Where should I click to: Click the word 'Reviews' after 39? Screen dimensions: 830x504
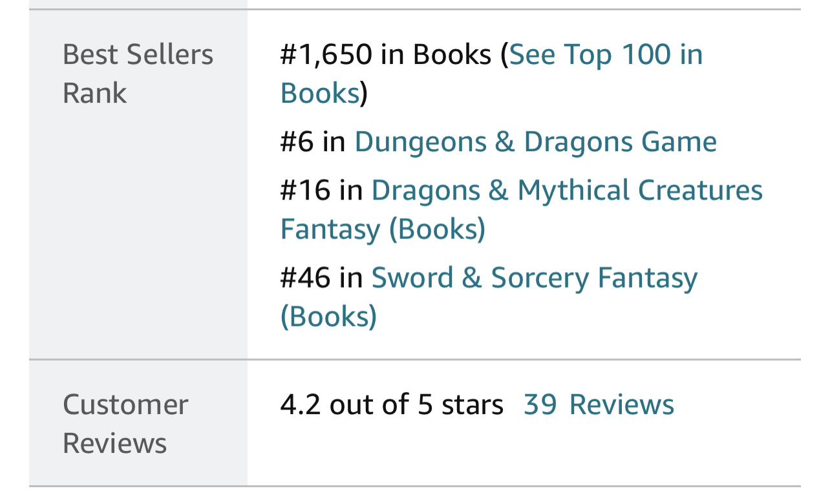622,404
